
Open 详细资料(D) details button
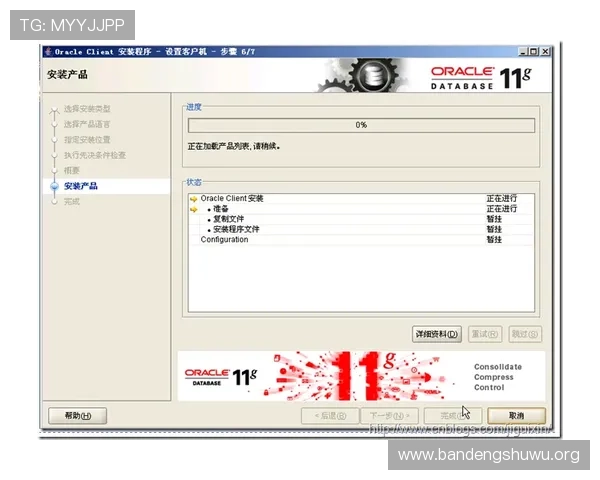coord(437,334)
